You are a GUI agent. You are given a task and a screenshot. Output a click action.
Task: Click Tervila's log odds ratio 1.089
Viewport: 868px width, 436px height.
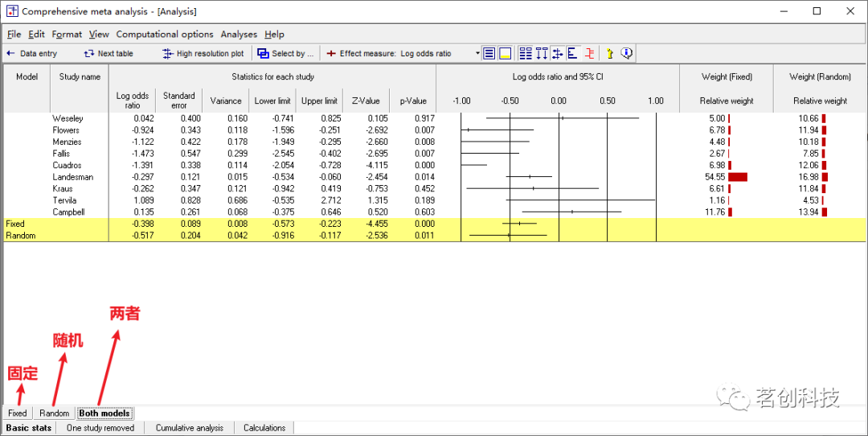[x=144, y=200]
